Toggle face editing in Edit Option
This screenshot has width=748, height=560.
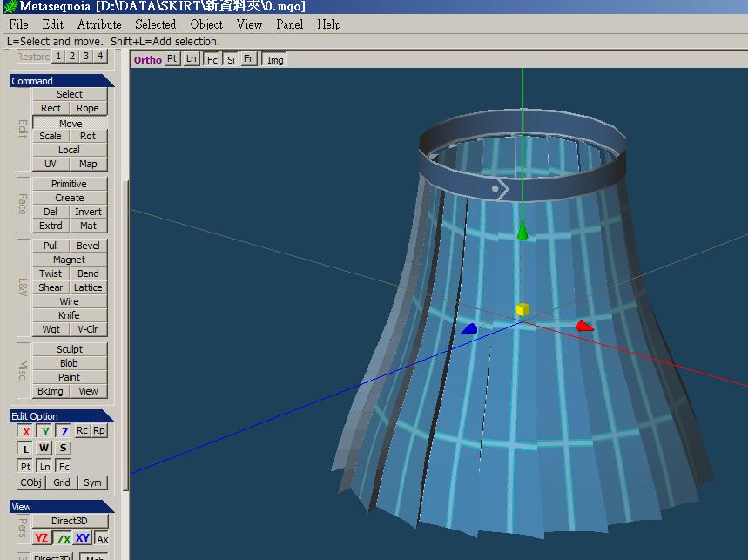[64, 466]
